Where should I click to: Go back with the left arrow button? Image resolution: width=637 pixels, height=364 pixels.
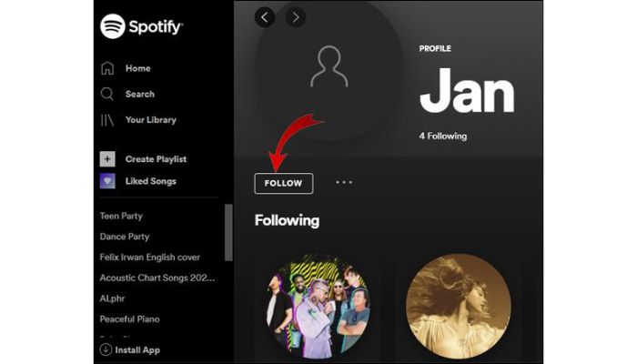coord(265,17)
